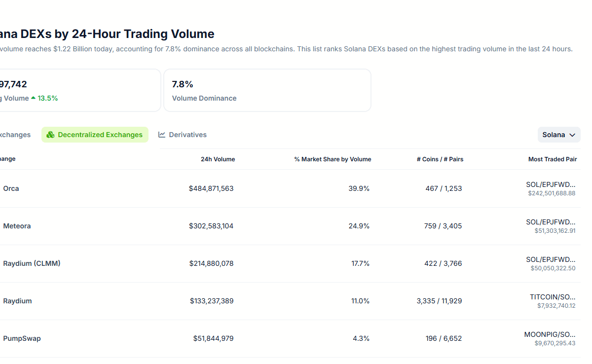Image resolution: width=592 pixels, height=364 pixels.
Task: Click the $133,237,389 volume value
Action: (x=212, y=301)
